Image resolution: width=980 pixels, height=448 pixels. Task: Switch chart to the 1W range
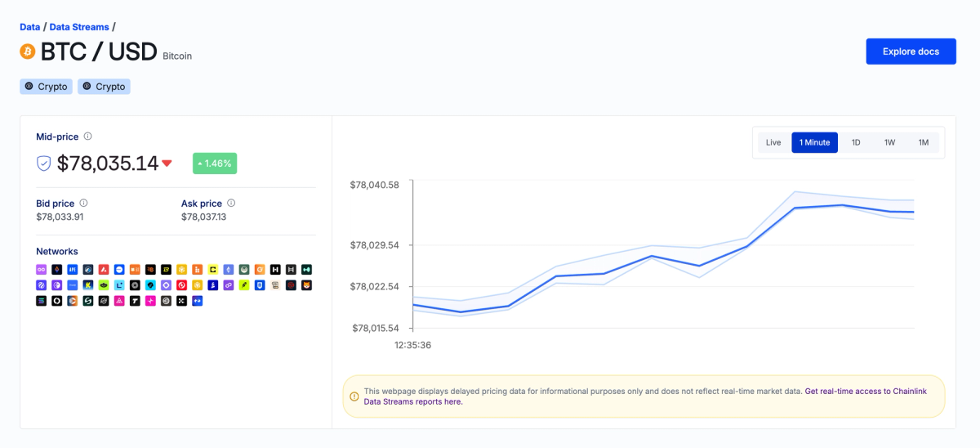click(889, 142)
